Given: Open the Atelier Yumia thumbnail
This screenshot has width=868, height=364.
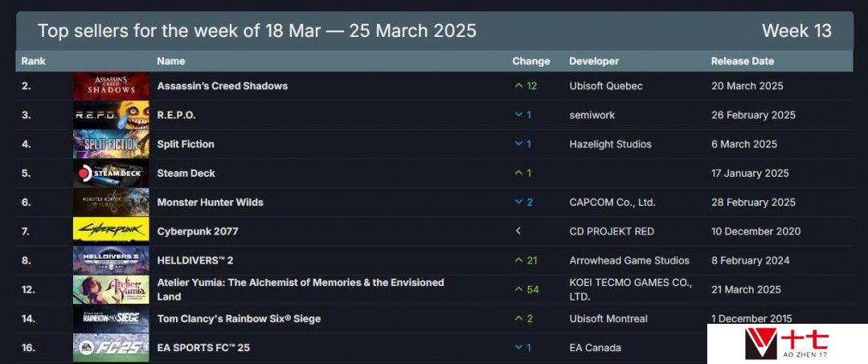Looking at the screenshot, I should click(x=111, y=289).
